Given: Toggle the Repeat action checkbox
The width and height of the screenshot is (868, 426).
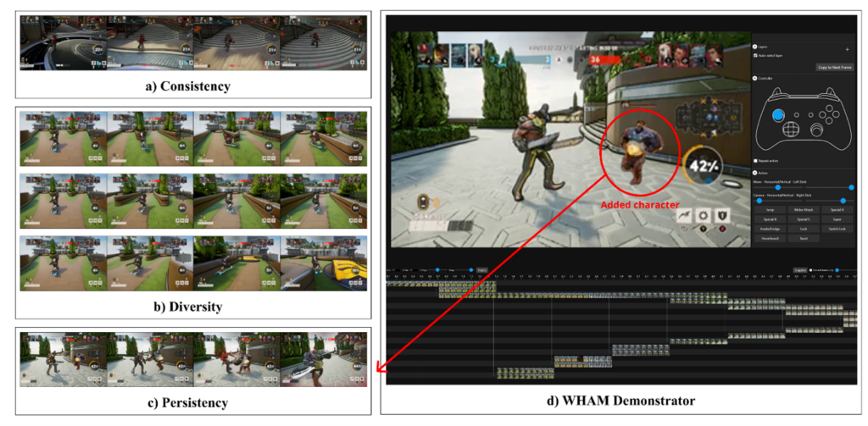Looking at the screenshot, I should 756,160.
